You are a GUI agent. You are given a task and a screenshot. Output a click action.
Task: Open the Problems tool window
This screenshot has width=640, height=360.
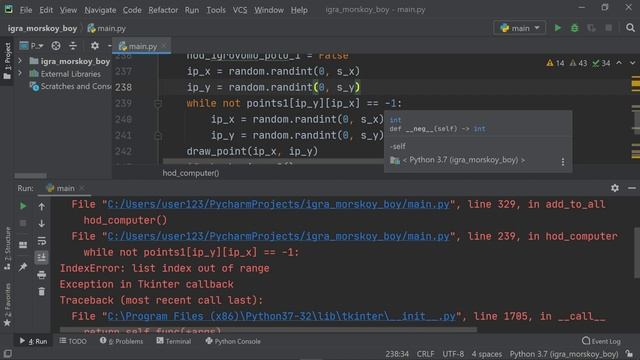(x=122, y=341)
